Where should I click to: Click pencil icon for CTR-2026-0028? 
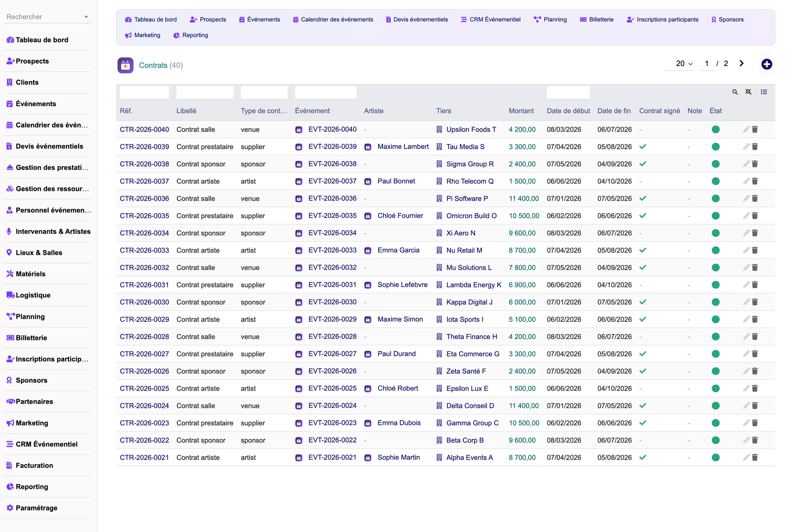point(746,337)
